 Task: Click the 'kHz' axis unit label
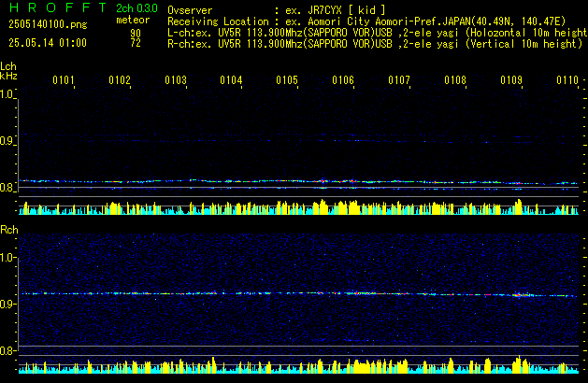8,76
